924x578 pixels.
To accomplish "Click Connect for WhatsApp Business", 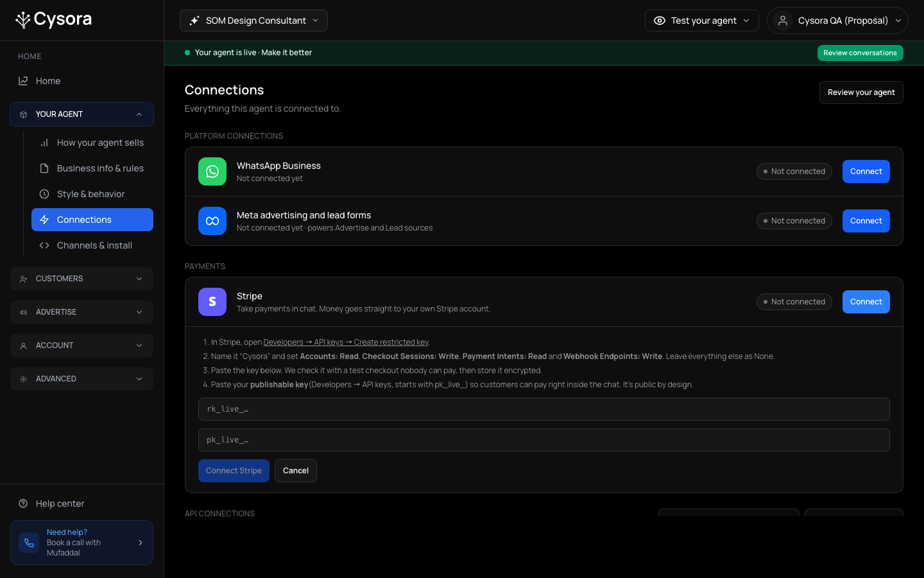I will click(x=866, y=171).
